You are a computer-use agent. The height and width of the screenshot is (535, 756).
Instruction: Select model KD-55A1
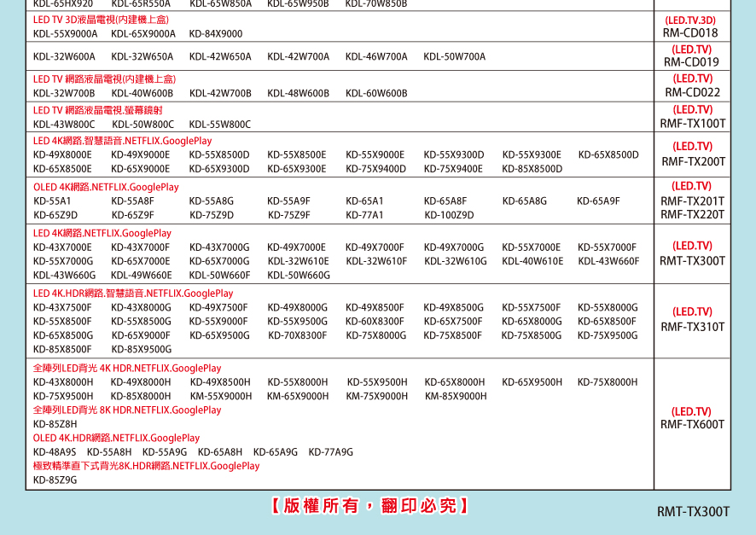52,201
